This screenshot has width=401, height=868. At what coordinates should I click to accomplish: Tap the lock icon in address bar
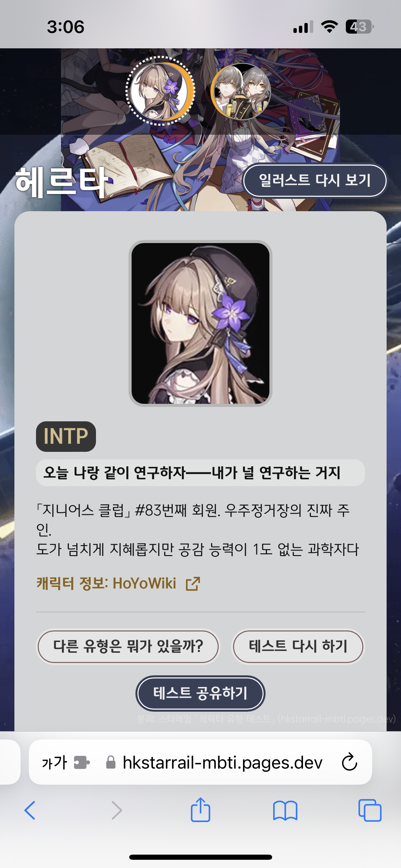point(111,762)
